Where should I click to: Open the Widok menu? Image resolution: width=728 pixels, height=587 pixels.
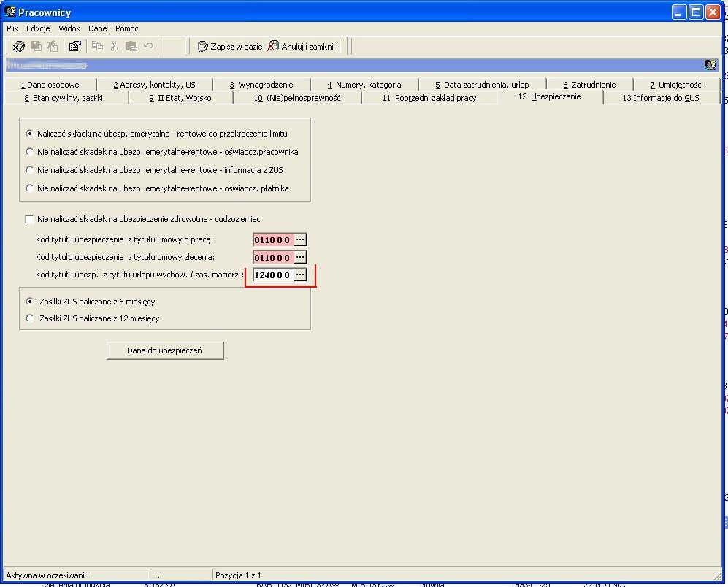click(69, 28)
